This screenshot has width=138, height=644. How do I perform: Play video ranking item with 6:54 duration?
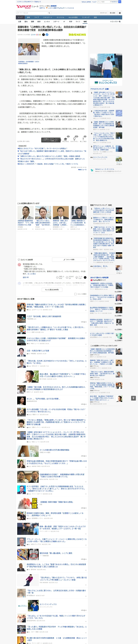point(119,211)
